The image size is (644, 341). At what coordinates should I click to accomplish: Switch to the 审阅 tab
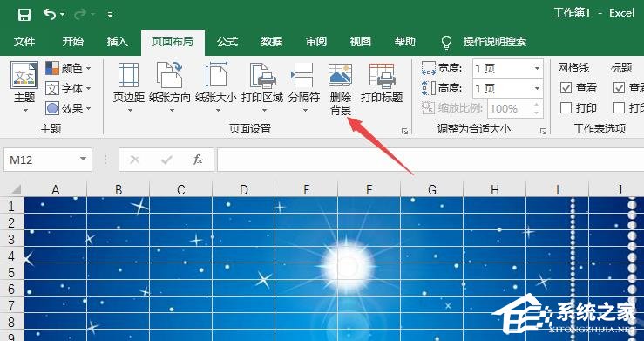click(x=316, y=42)
